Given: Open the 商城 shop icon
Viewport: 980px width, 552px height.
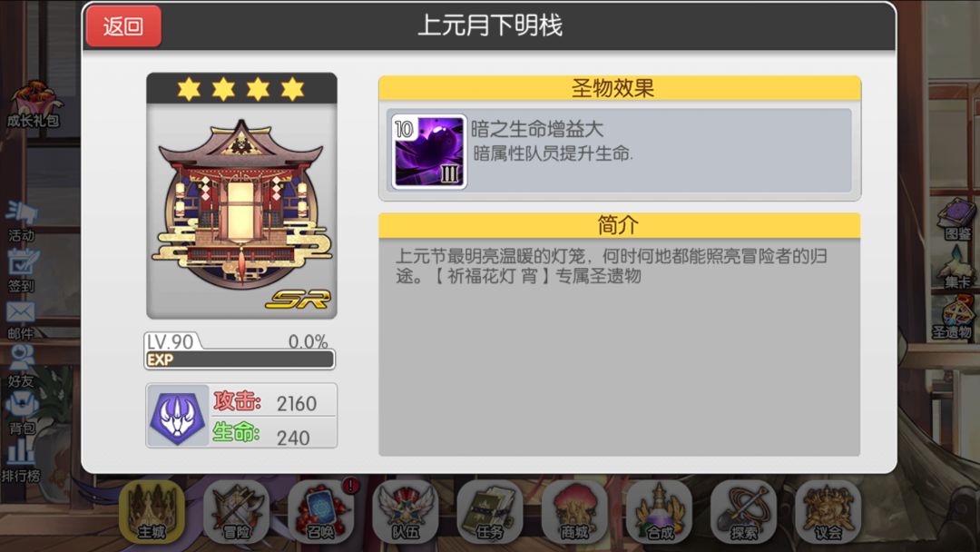Looking at the screenshot, I should point(573,511).
